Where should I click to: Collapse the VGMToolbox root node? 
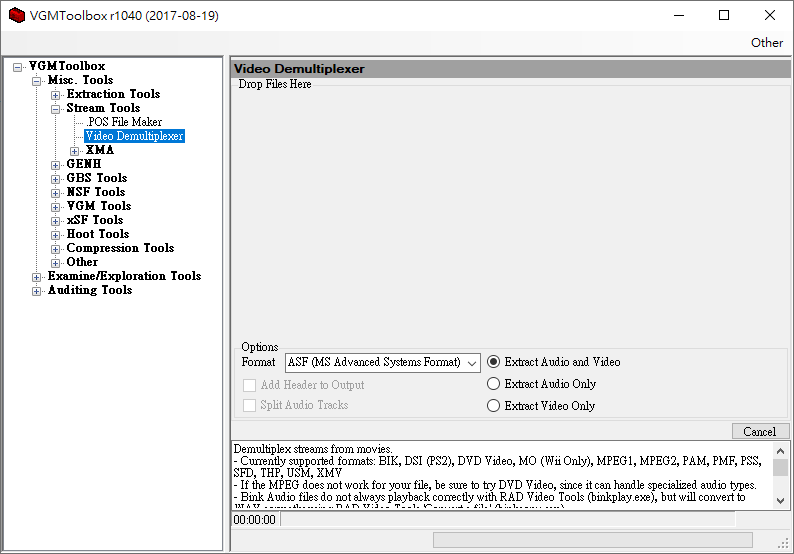tap(18, 67)
